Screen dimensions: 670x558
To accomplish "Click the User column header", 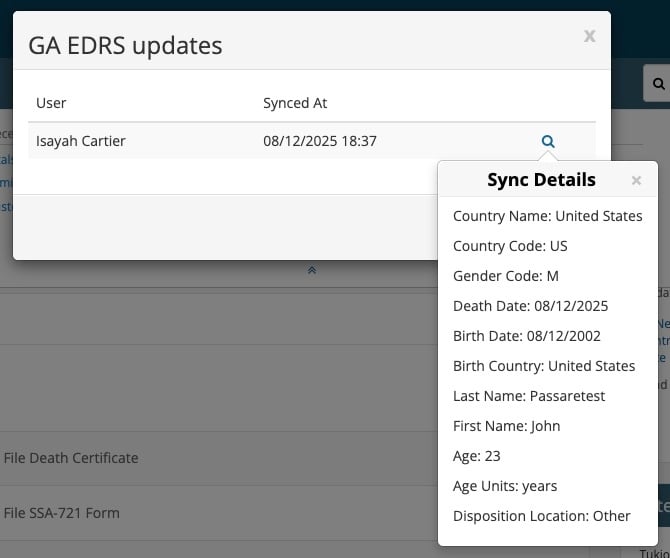I will click(51, 103).
